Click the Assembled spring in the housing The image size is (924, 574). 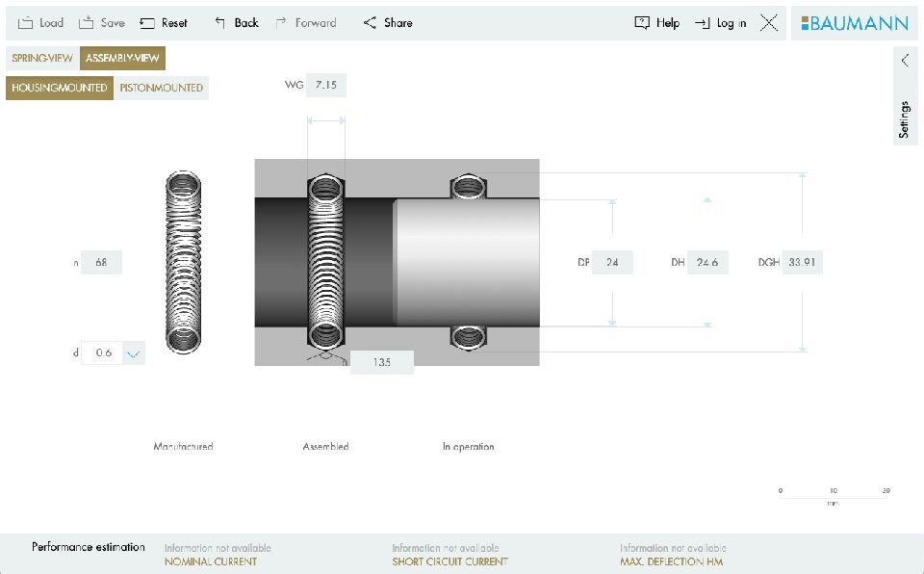[x=326, y=261]
